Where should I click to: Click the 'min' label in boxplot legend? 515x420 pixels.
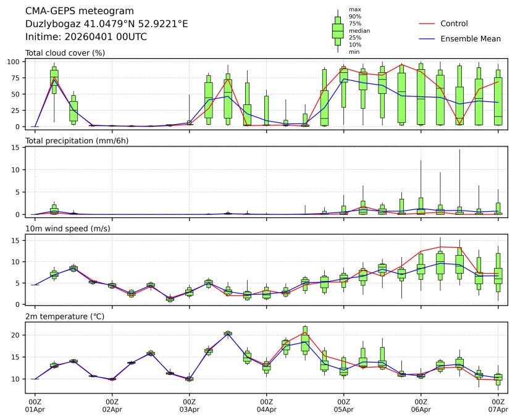tap(354, 52)
